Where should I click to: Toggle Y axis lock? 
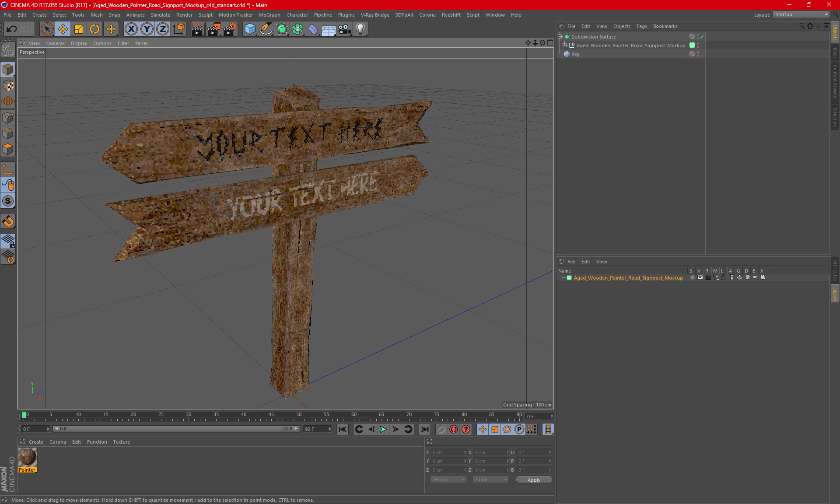pyautogui.click(x=147, y=29)
